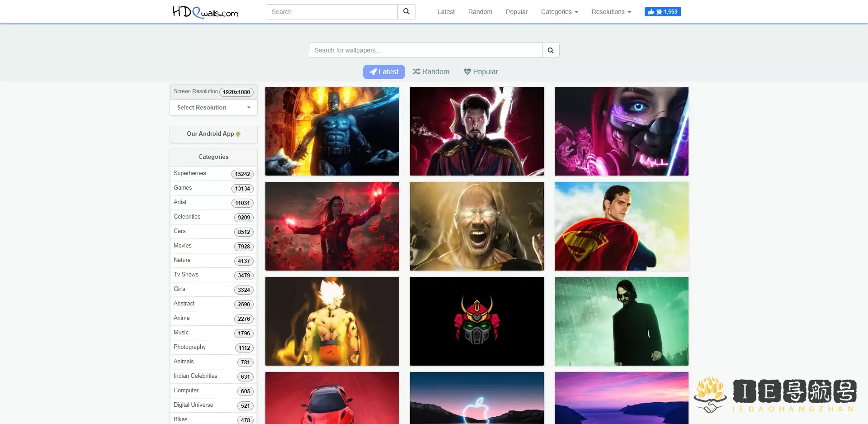Focus the Search for wallpapers input field

pyautogui.click(x=425, y=50)
